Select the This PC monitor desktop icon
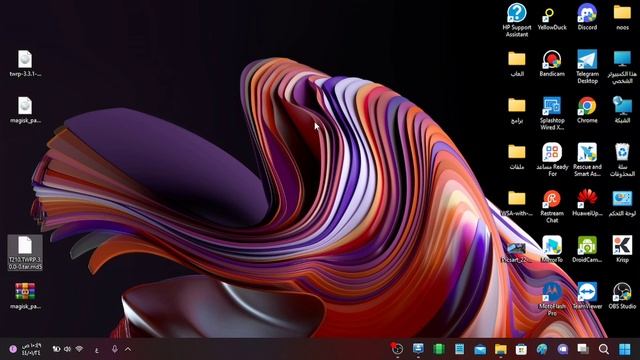Viewport: 640px width, 360px height. tap(622, 67)
